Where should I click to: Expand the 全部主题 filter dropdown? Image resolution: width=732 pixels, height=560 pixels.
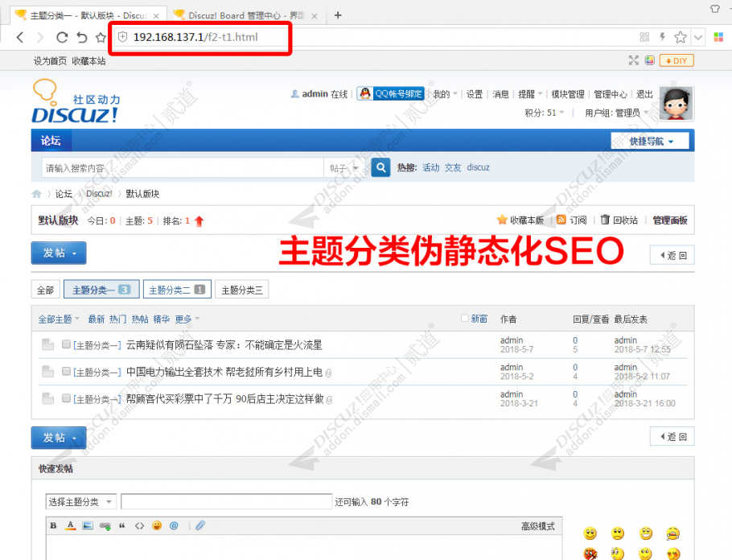[59, 319]
